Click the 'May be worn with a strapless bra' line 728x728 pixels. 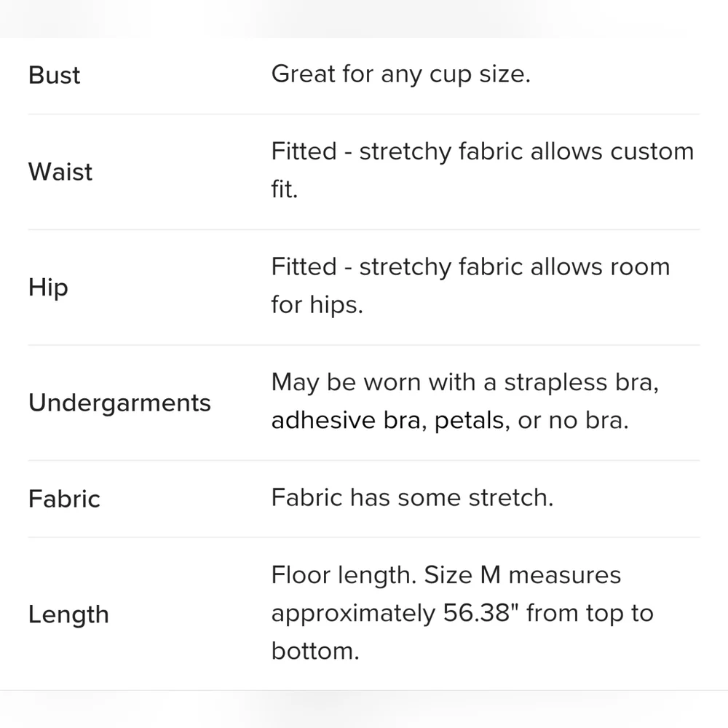click(x=464, y=383)
